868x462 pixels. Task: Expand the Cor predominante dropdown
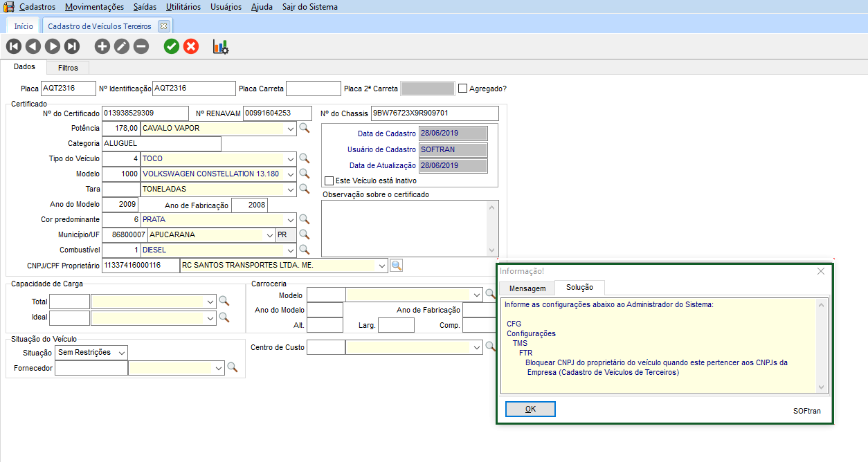pyautogui.click(x=290, y=219)
